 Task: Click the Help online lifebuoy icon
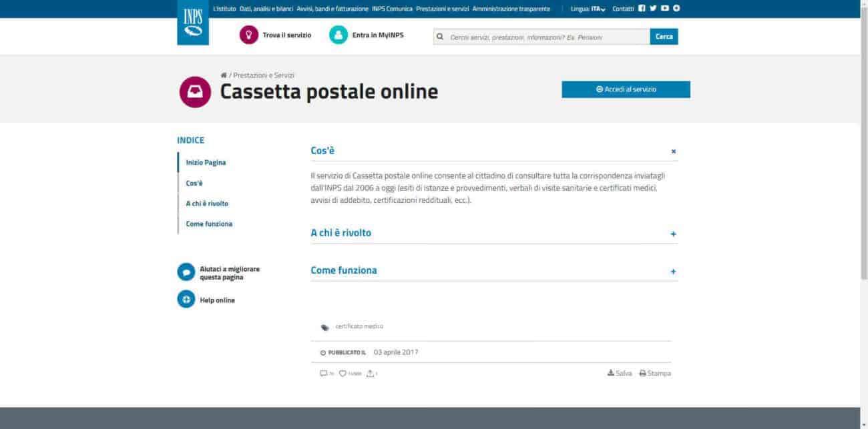[x=186, y=300]
